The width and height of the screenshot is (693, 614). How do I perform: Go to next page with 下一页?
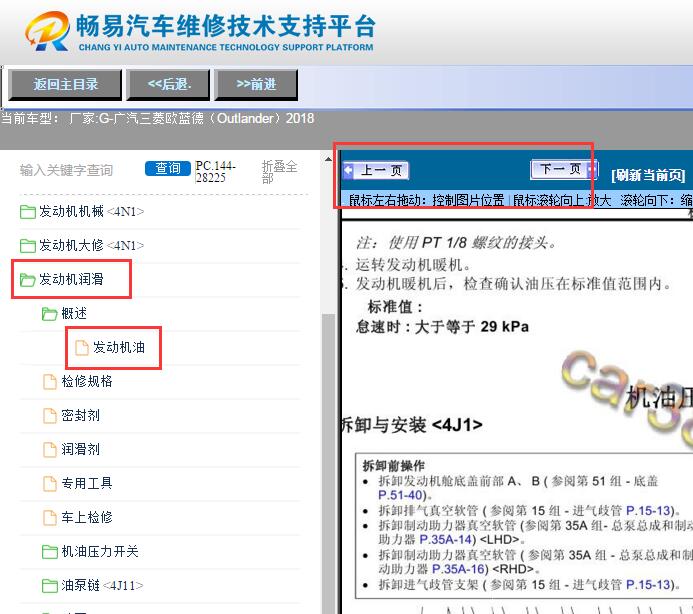click(x=564, y=169)
